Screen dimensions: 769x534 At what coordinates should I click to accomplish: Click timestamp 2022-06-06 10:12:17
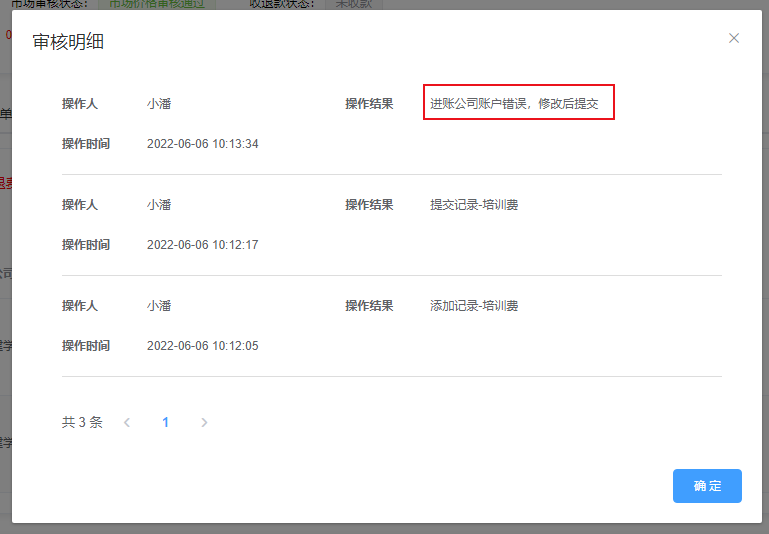202,245
